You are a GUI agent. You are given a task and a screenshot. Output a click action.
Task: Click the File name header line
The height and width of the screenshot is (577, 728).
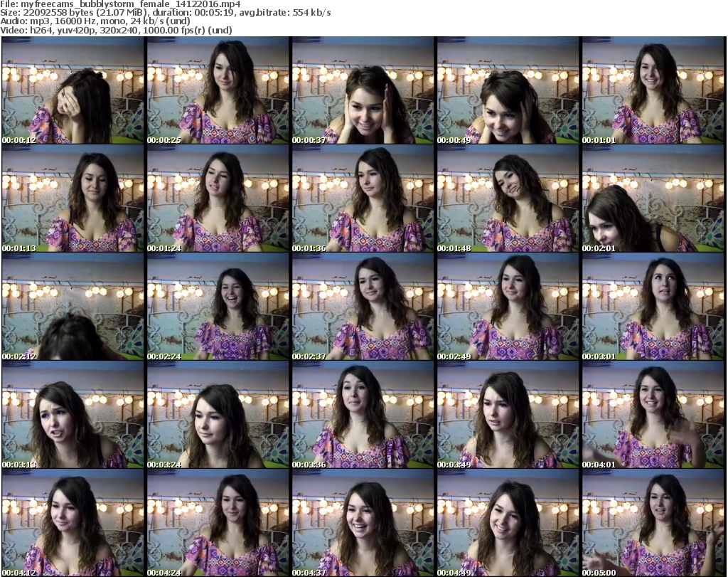120,4
